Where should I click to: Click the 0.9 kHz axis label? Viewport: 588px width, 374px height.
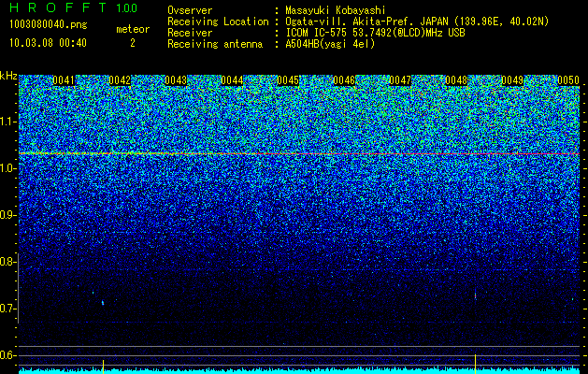click(x=8, y=215)
